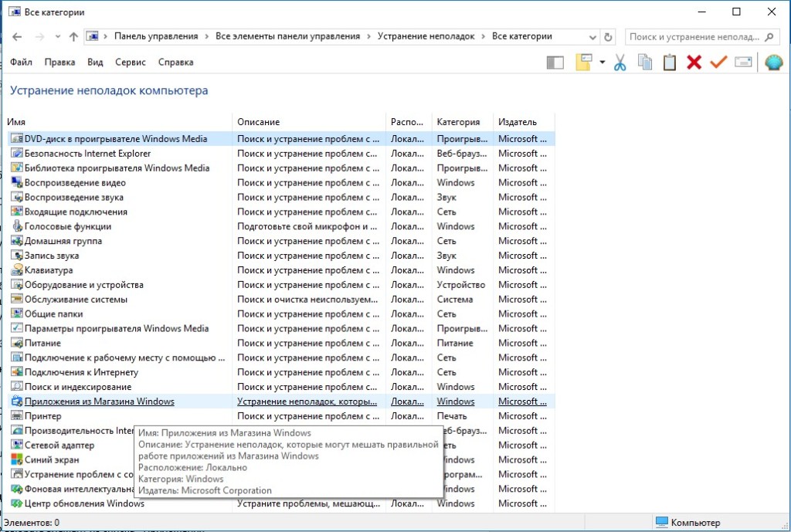Click Голосовые функции microphone icon

coord(17,226)
